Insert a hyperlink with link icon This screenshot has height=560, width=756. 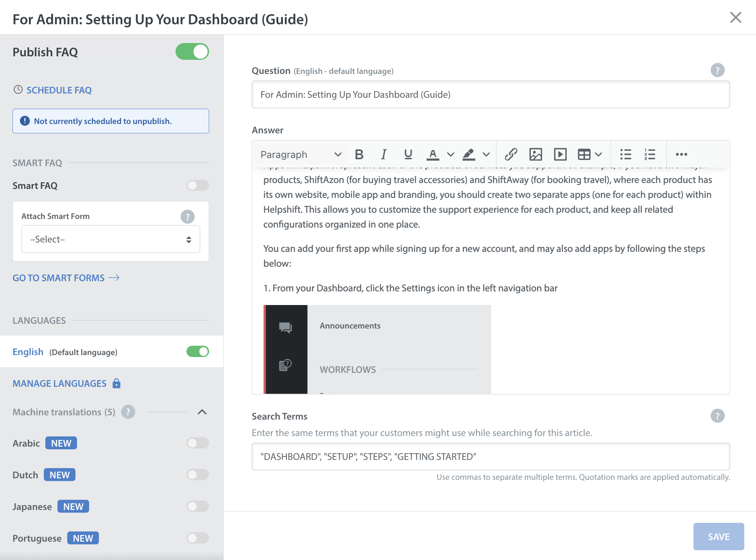coord(511,154)
